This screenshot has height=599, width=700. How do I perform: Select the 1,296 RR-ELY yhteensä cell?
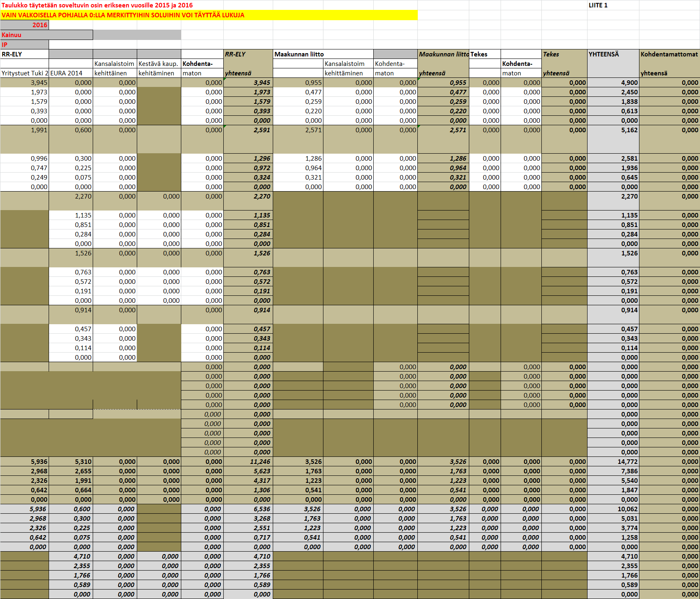(x=248, y=158)
